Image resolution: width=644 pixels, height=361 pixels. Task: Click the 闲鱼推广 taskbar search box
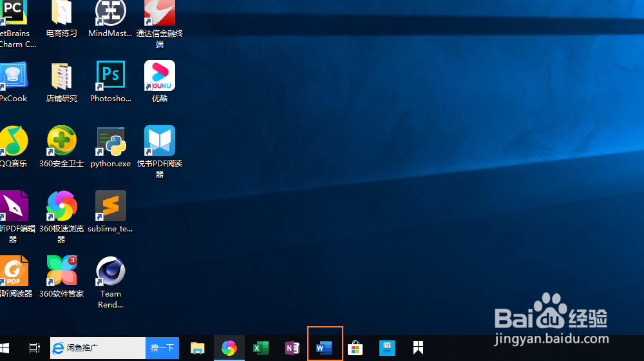pyautogui.click(x=98, y=348)
